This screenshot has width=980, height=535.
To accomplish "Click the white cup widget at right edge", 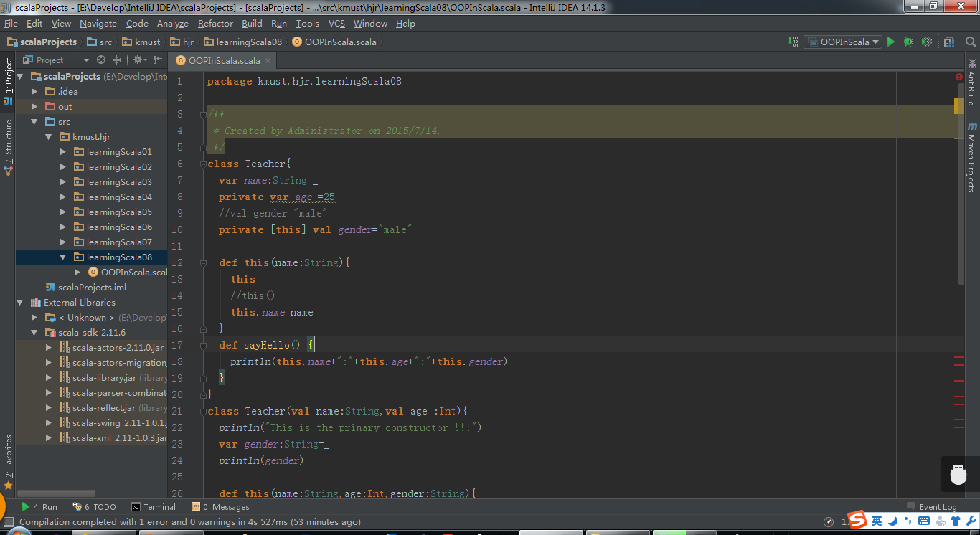I will (958, 475).
